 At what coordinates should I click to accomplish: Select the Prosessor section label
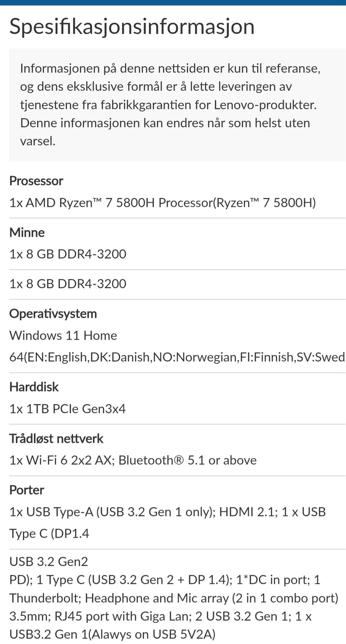pos(36,181)
